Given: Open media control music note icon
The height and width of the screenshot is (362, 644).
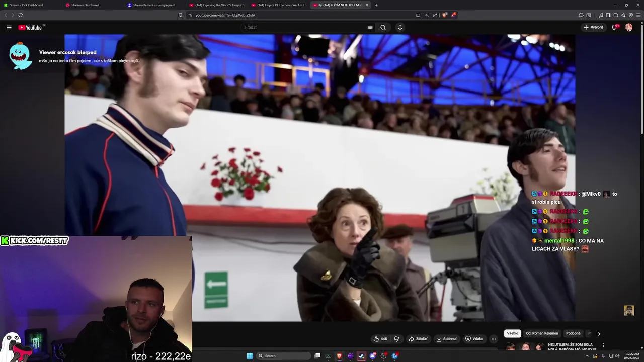Looking at the screenshot, I should (601, 15).
